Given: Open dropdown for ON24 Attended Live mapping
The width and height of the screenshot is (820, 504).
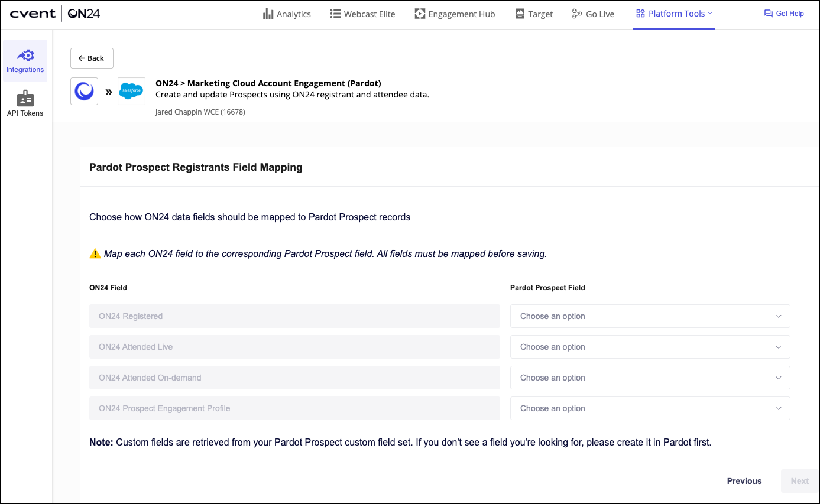Looking at the screenshot, I should [x=650, y=347].
